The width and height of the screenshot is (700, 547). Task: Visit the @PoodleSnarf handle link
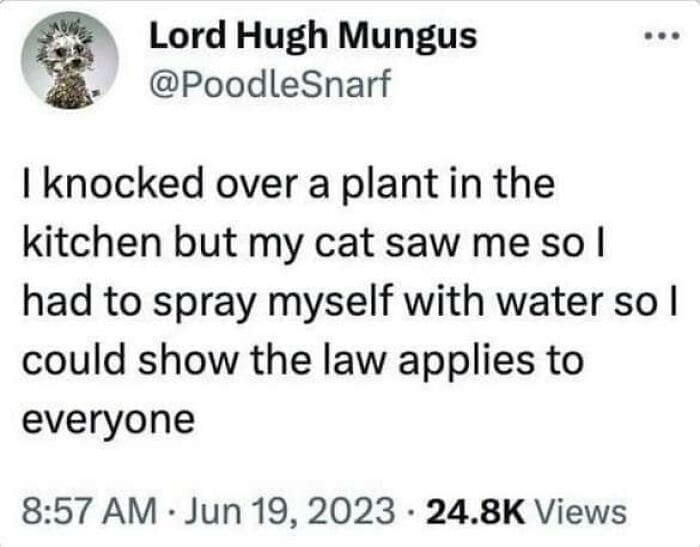(270, 84)
